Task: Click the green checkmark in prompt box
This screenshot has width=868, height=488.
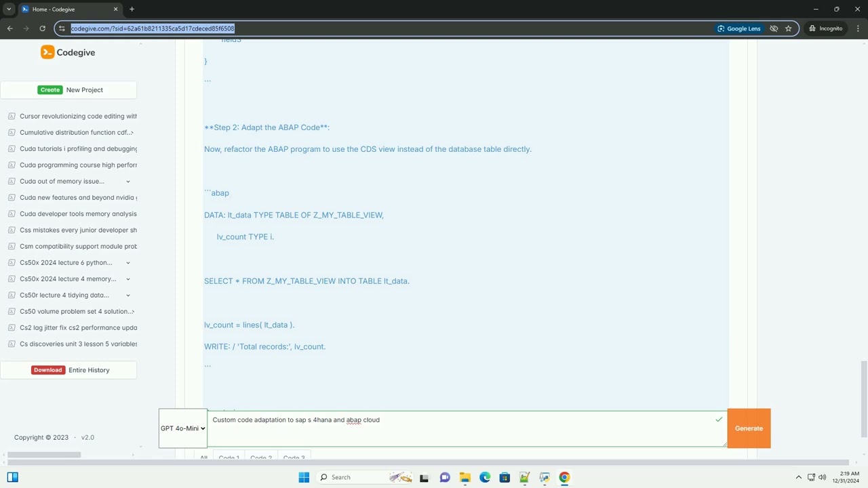Action: [719, 420]
